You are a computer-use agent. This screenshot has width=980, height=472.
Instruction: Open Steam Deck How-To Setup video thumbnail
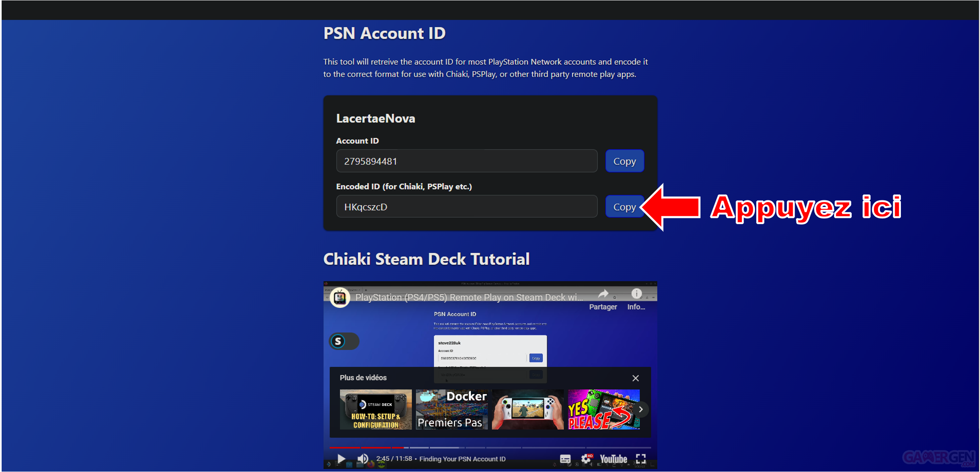(375, 409)
